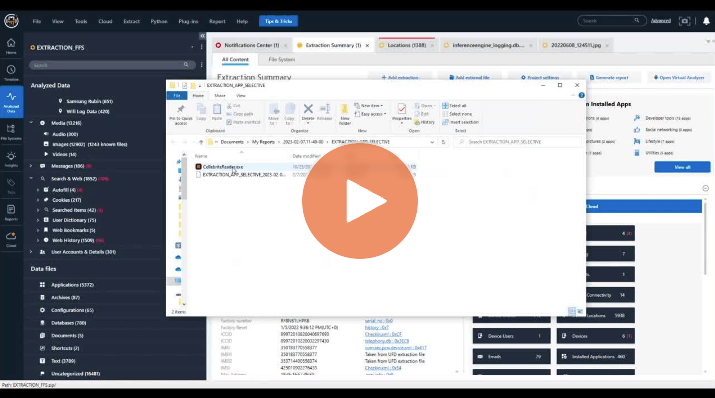This screenshot has height=398, width=715.
Task: Select Images item in Media tree
Action: point(85,145)
